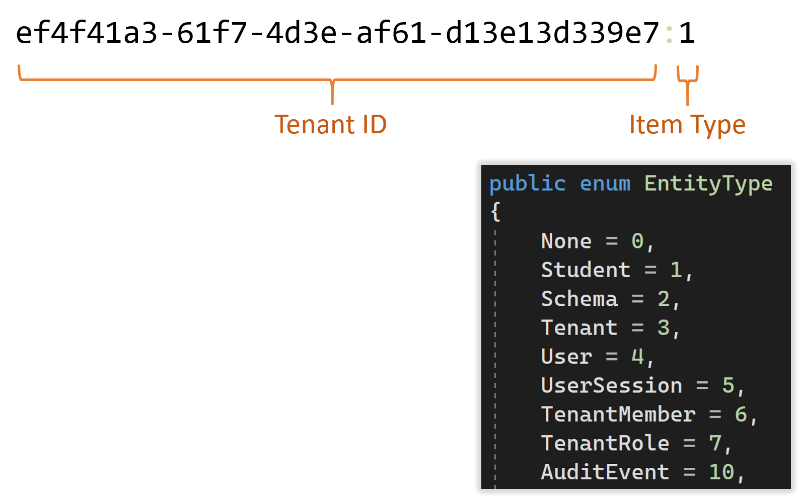The width and height of the screenshot is (800, 503).
Task: Click the EntityType identifier in the code
Action: pyautogui.click(x=709, y=184)
